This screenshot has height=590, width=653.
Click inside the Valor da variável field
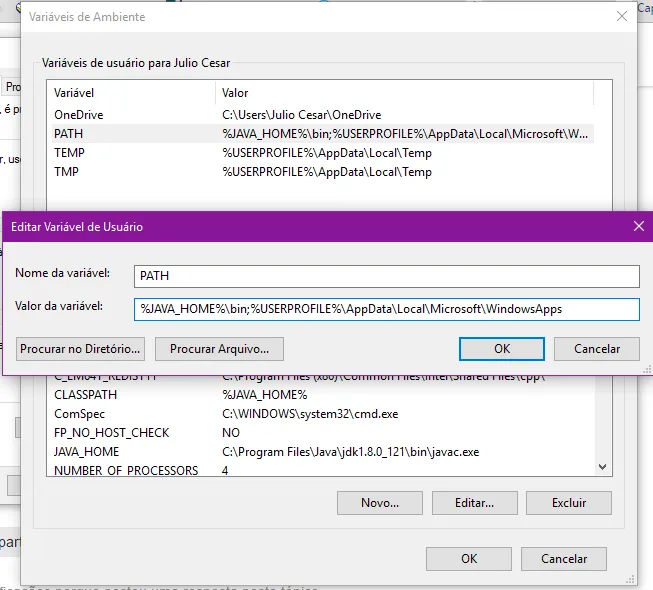pyautogui.click(x=386, y=309)
